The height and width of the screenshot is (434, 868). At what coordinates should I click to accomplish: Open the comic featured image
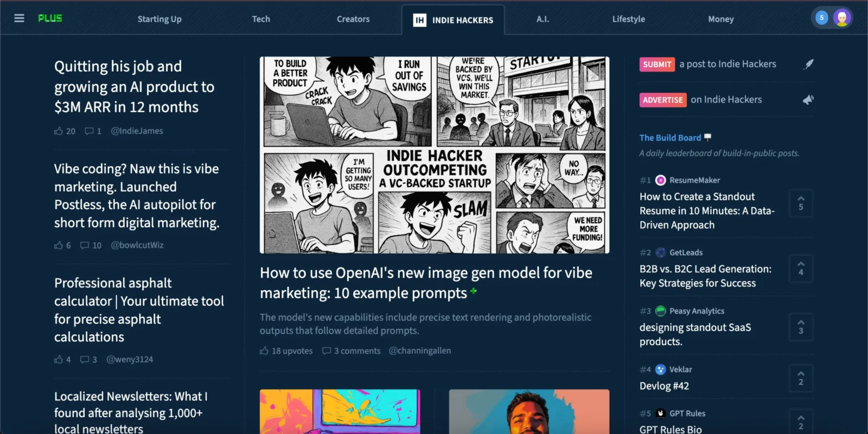(x=435, y=155)
